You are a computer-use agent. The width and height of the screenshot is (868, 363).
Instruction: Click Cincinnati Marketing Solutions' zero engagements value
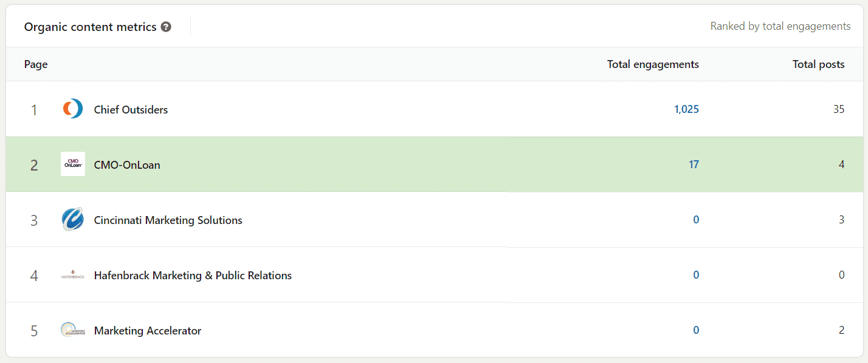click(x=696, y=220)
